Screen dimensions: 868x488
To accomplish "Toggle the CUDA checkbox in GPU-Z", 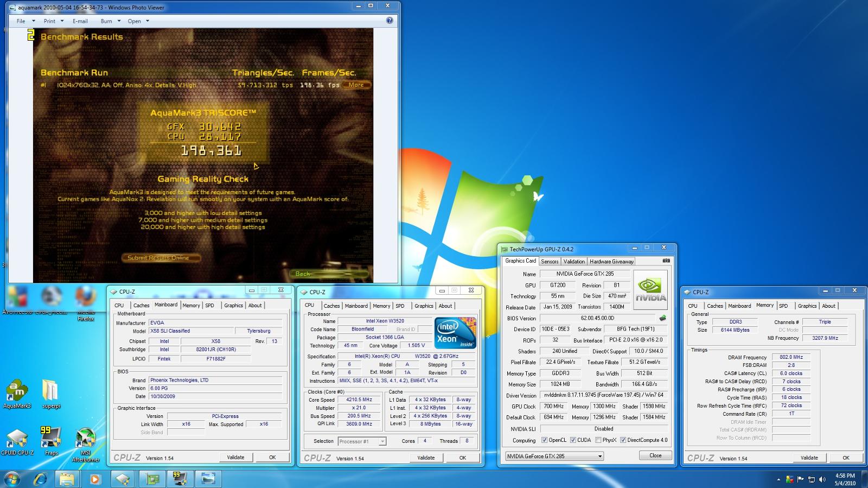I will point(572,440).
